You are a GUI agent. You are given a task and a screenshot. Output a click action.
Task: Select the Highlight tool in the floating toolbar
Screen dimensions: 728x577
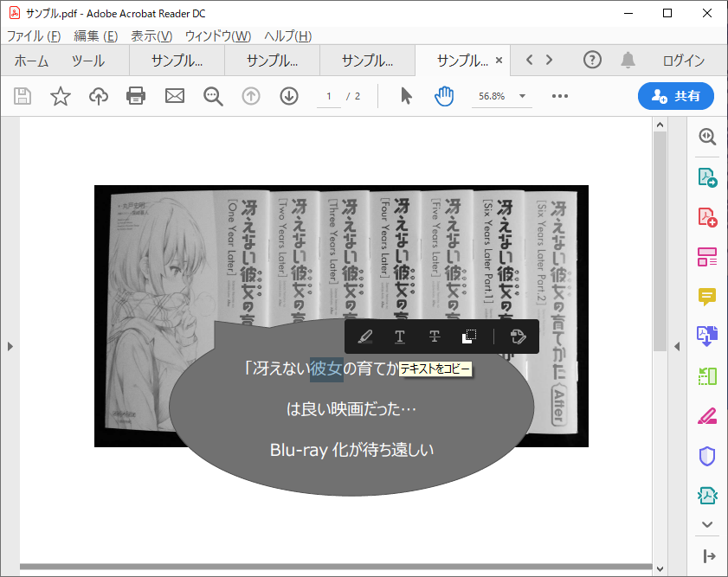[366, 337]
